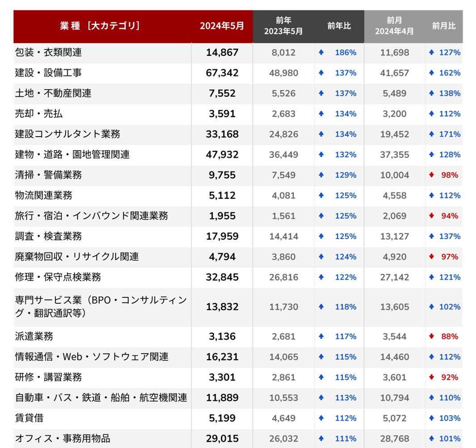This screenshot has height=448, width=476.
Task: Select the 包装・衣類関連 row label
Action: click(49, 52)
